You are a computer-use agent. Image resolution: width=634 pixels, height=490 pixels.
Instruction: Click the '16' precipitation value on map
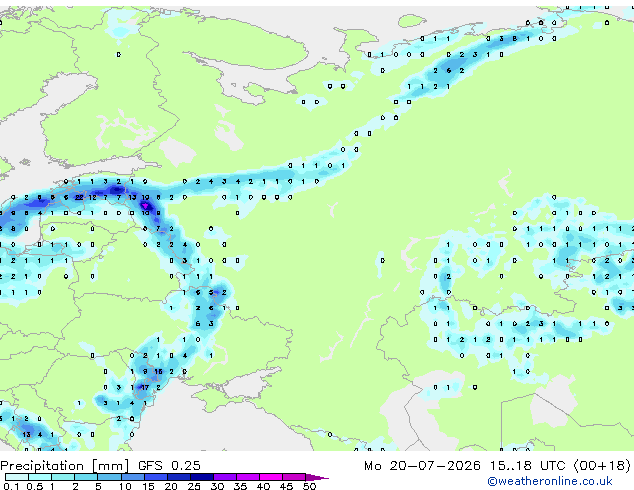click(158, 372)
